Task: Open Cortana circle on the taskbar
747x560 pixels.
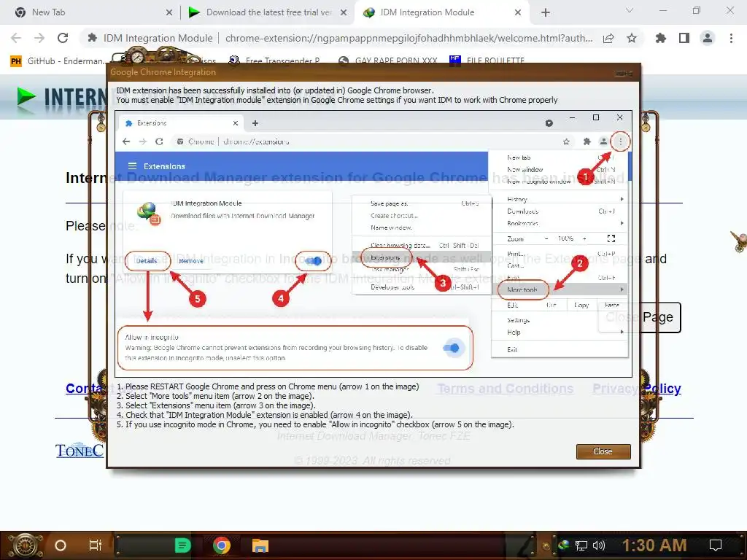Action: pos(61,545)
